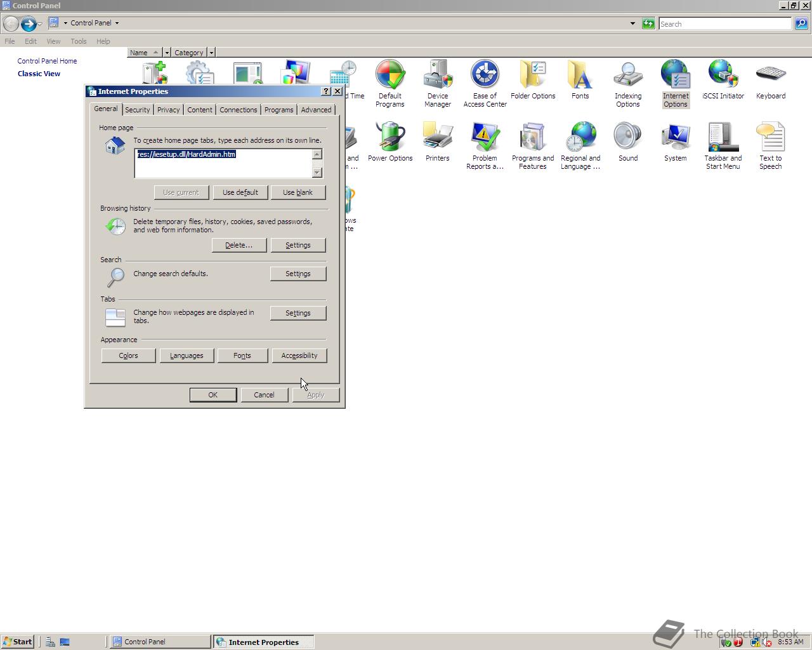Open Device Manager icon
The image size is (812, 650).
tap(437, 83)
